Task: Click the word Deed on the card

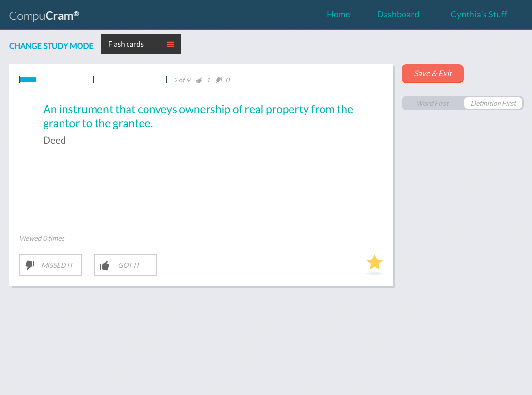Action: (x=54, y=140)
